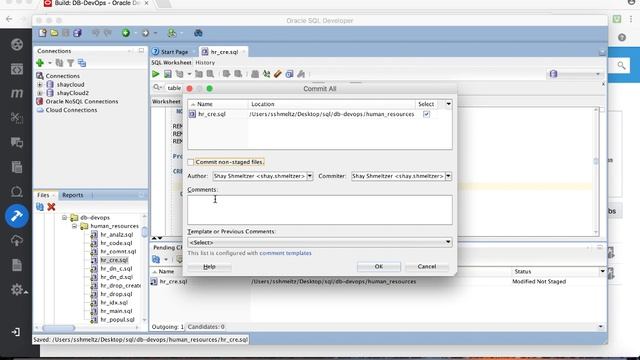Click the hammer Build icon in browser sidebar
Screen dimensions: 640x360
point(17,216)
